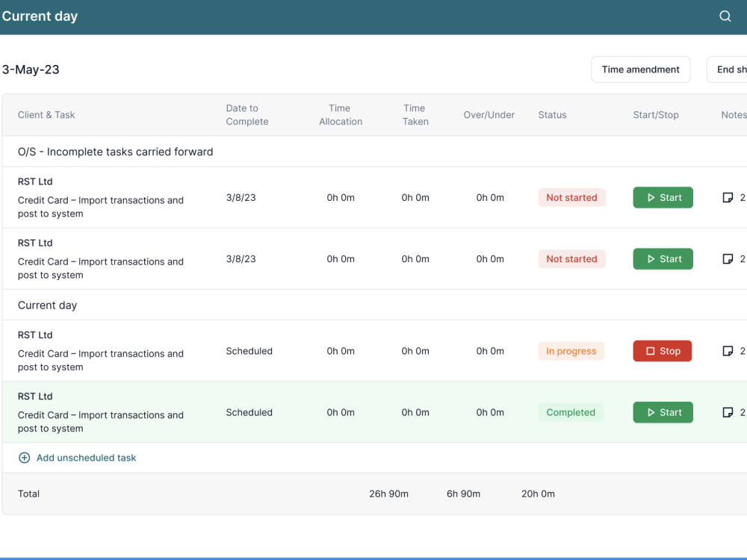Select the Notes column header
Viewport: 747px width, 560px height.
pyautogui.click(x=734, y=115)
